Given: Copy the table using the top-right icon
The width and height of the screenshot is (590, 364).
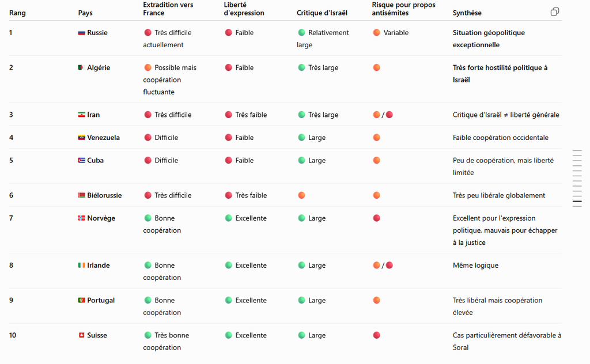Looking at the screenshot, I should coord(554,12).
